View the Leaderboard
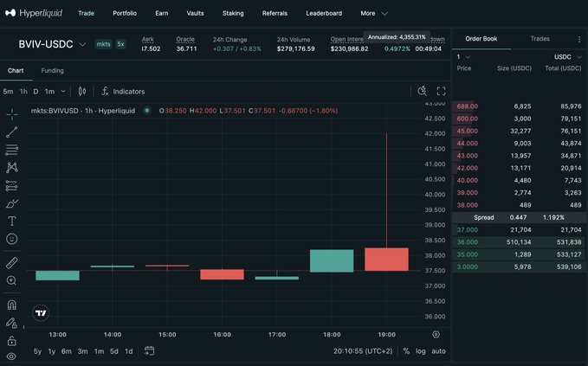This screenshot has height=366, width=588. pos(324,13)
